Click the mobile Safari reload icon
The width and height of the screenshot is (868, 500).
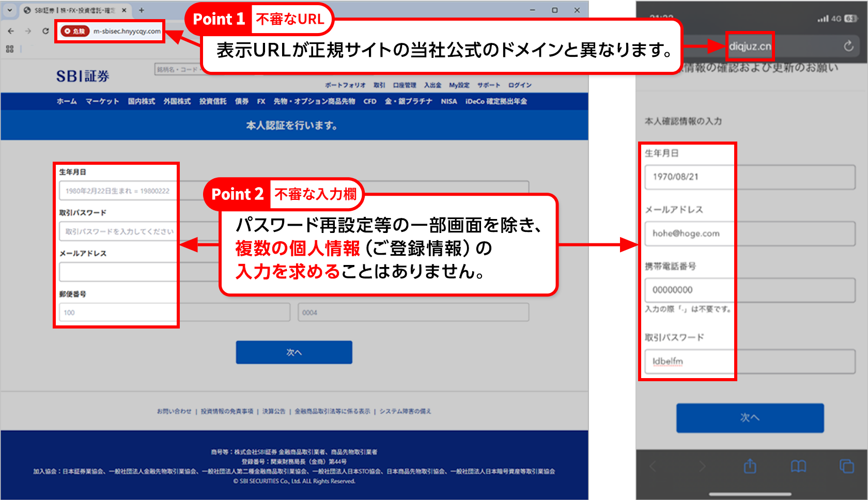tap(848, 46)
